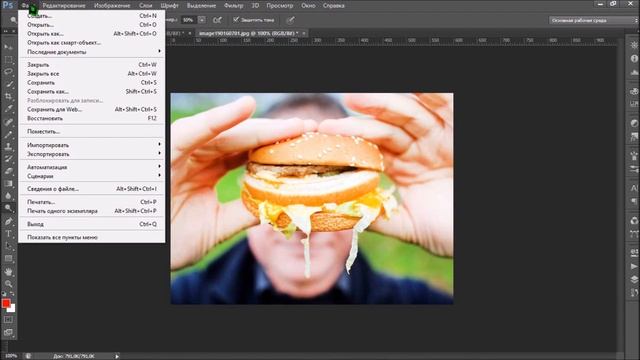Image resolution: width=640 pixels, height=360 pixels.
Task: Choose 'Печатать...' menu item
Action: click(92, 202)
